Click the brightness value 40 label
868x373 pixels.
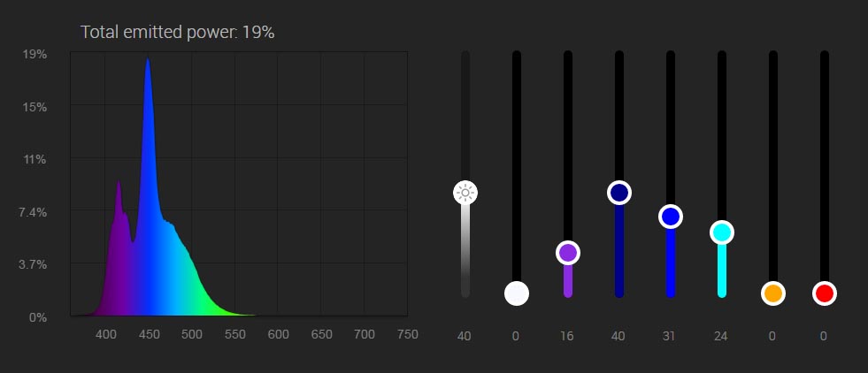tap(465, 336)
